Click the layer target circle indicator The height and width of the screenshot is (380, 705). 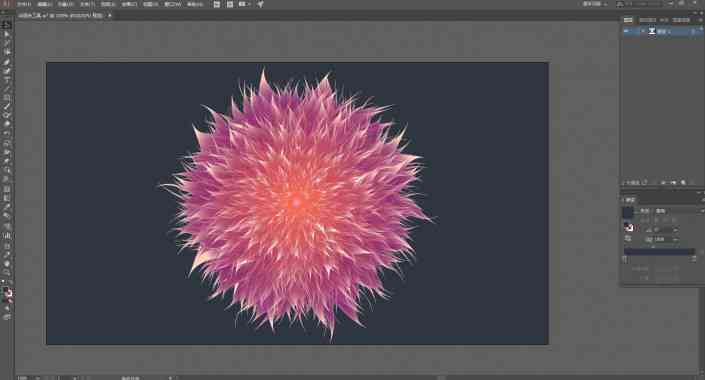click(x=694, y=31)
